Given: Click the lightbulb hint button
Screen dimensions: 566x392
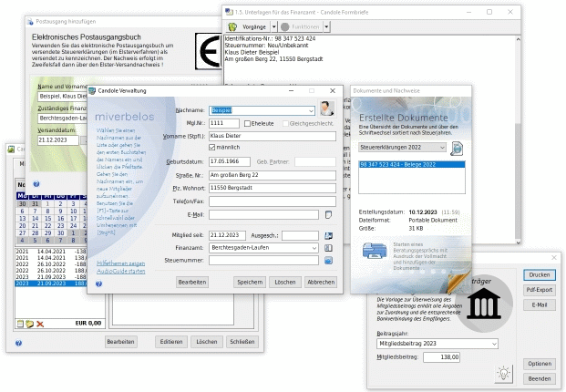Looking at the screenshot, I should click(x=502, y=373).
